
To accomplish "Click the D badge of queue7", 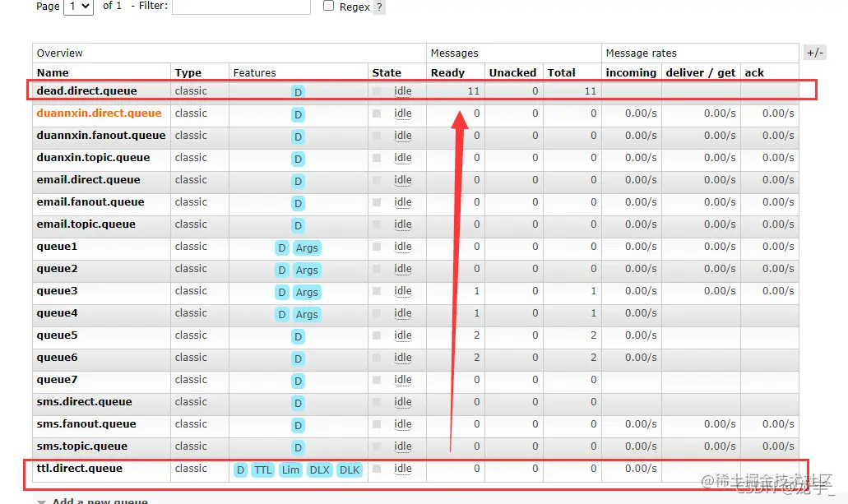I will pos(298,381).
